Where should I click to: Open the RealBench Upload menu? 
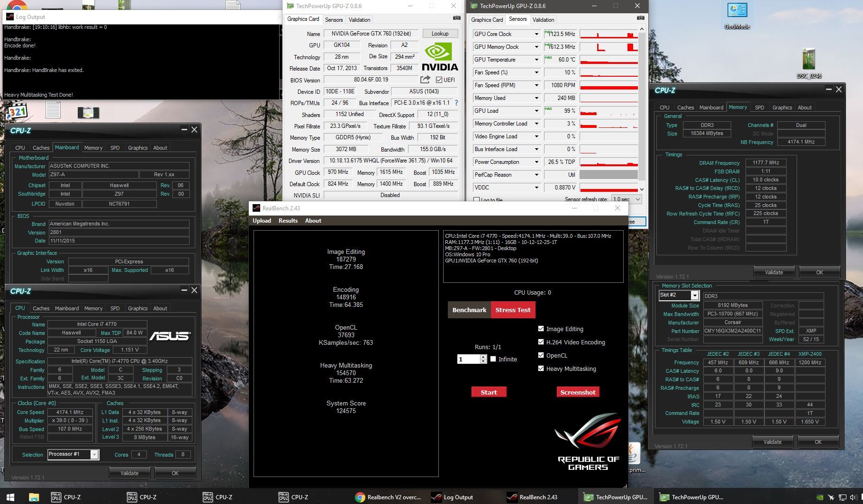(262, 221)
